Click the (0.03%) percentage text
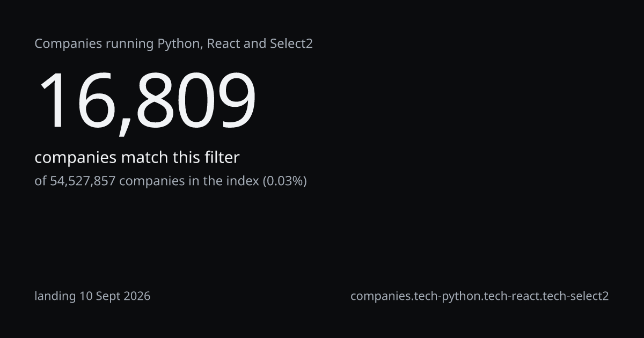 (x=284, y=181)
